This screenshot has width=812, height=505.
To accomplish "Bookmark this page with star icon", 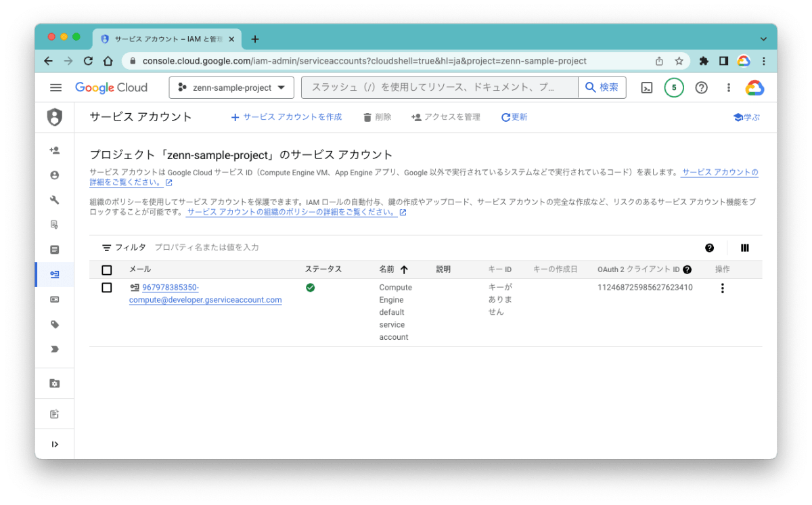I will pyautogui.click(x=679, y=61).
